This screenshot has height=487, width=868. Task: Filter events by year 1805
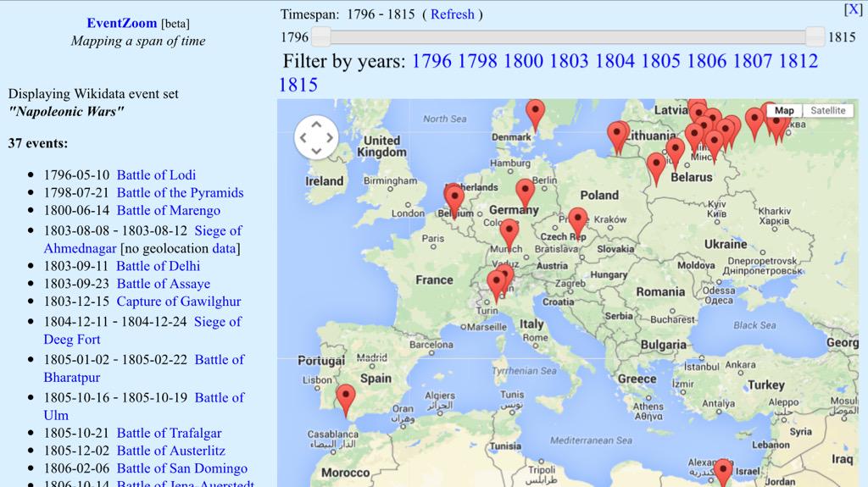click(x=660, y=61)
